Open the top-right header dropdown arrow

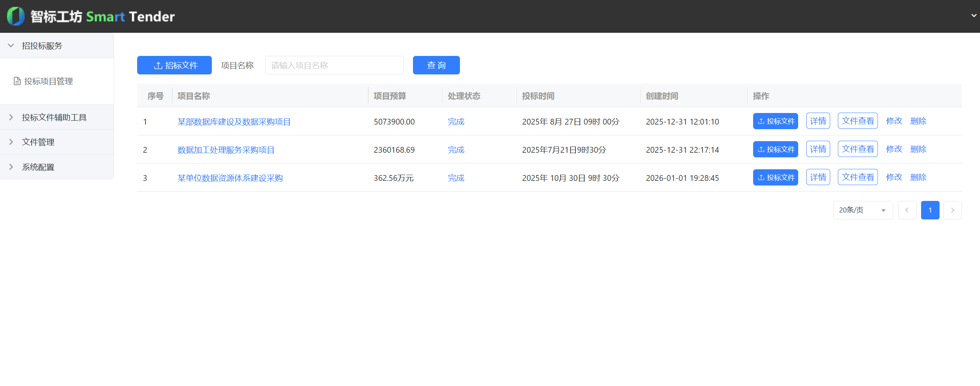973,16
